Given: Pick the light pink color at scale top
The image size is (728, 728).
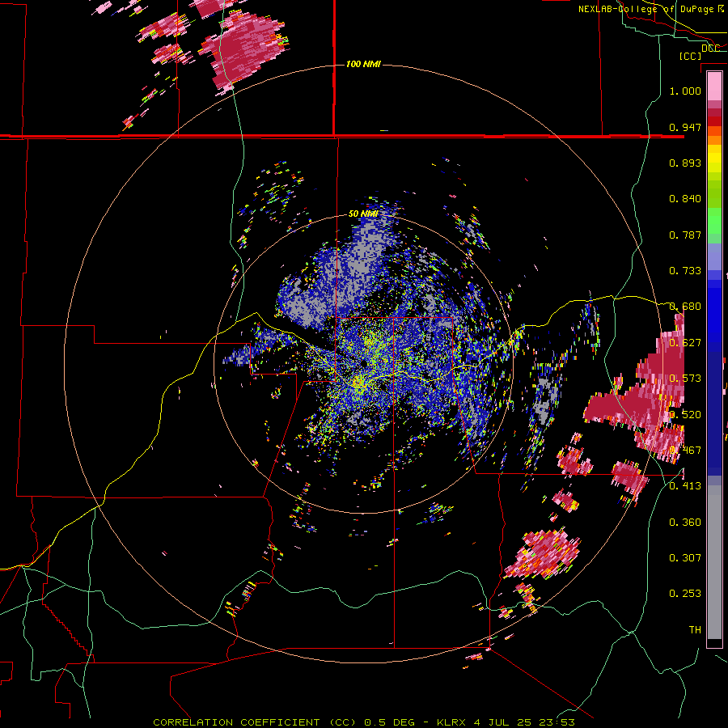Looking at the screenshot, I should click(x=714, y=86).
